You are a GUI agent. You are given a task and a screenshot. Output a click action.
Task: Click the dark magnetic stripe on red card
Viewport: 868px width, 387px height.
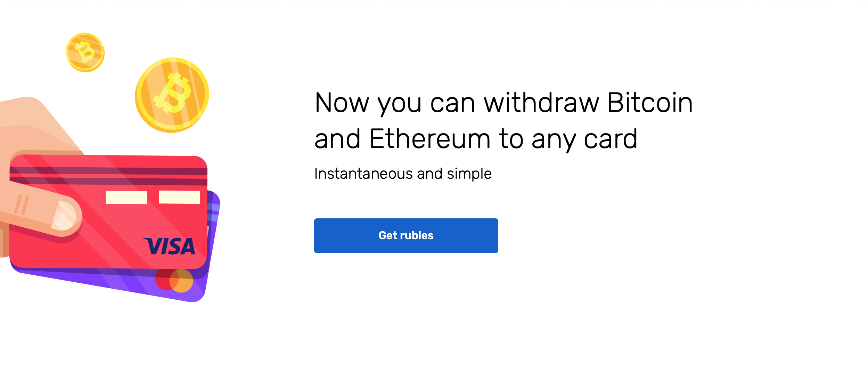[108, 176]
